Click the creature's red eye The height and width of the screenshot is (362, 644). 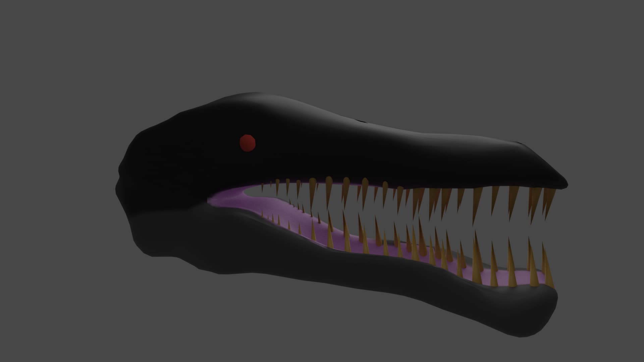point(248,143)
